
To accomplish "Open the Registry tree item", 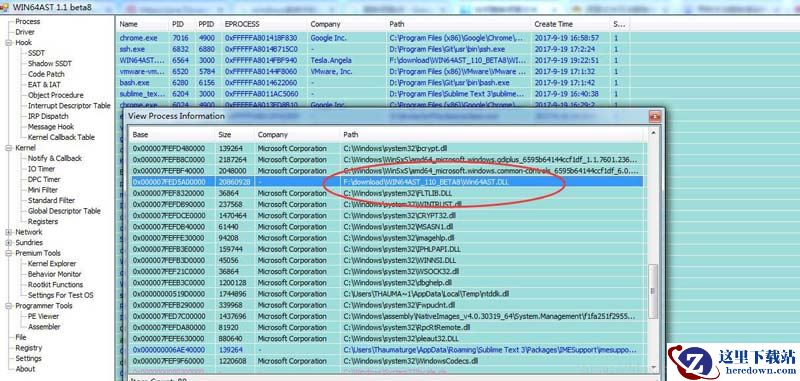I will (x=29, y=348).
